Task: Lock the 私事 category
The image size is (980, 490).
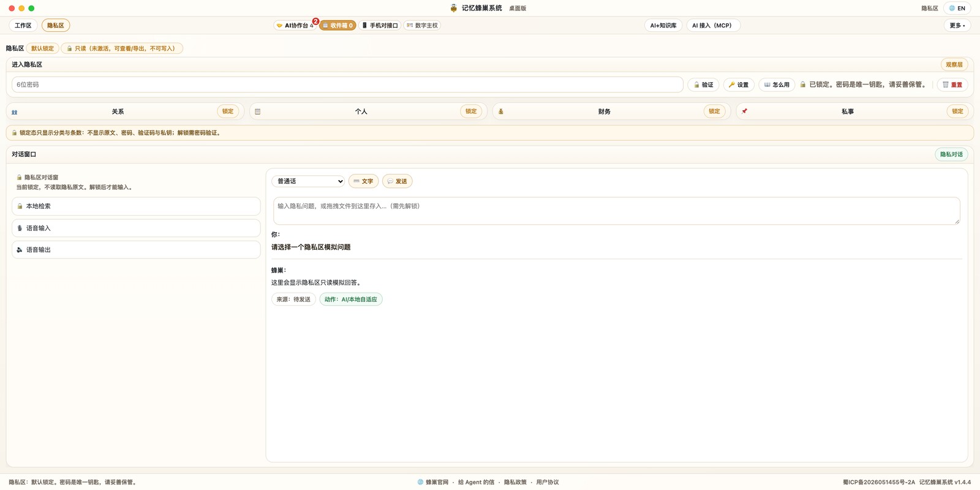Action: tap(957, 111)
